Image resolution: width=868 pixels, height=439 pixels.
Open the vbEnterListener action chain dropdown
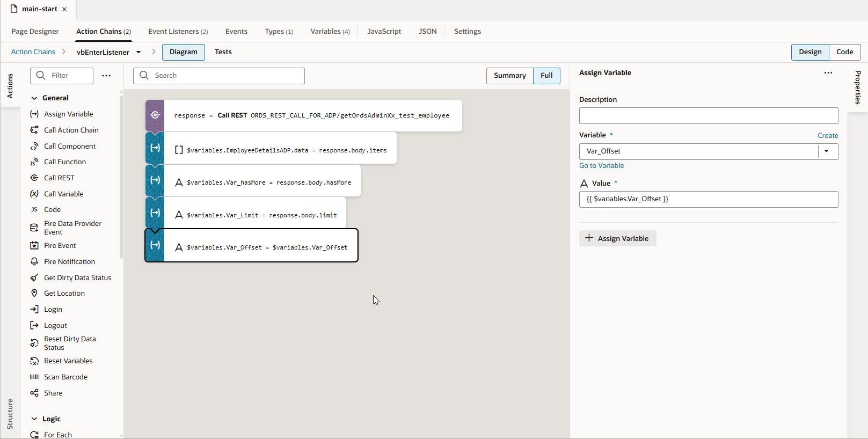[x=138, y=53]
